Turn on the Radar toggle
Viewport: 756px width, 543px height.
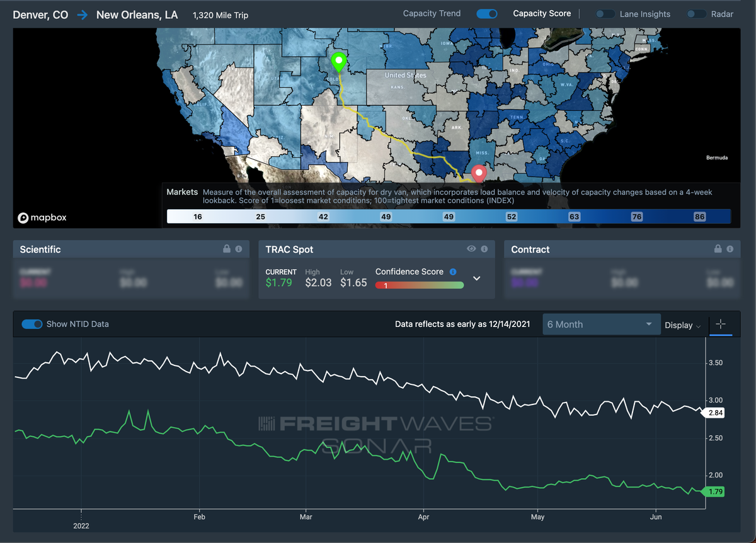(x=696, y=14)
